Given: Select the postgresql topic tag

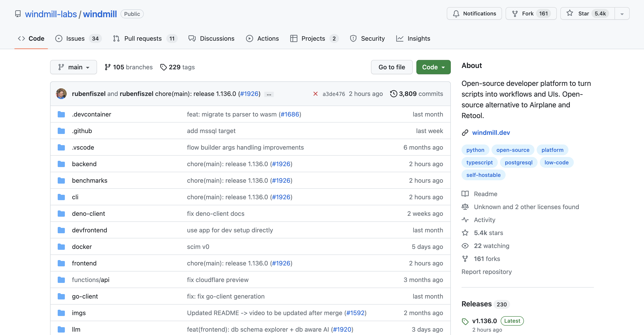Looking at the screenshot, I should click(x=519, y=162).
